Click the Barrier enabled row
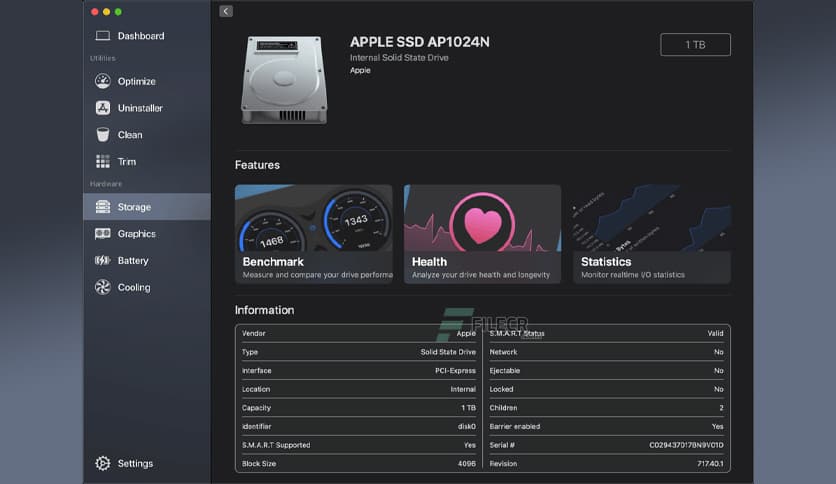Viewport: 836px width, 484px height. coord(607,426)
